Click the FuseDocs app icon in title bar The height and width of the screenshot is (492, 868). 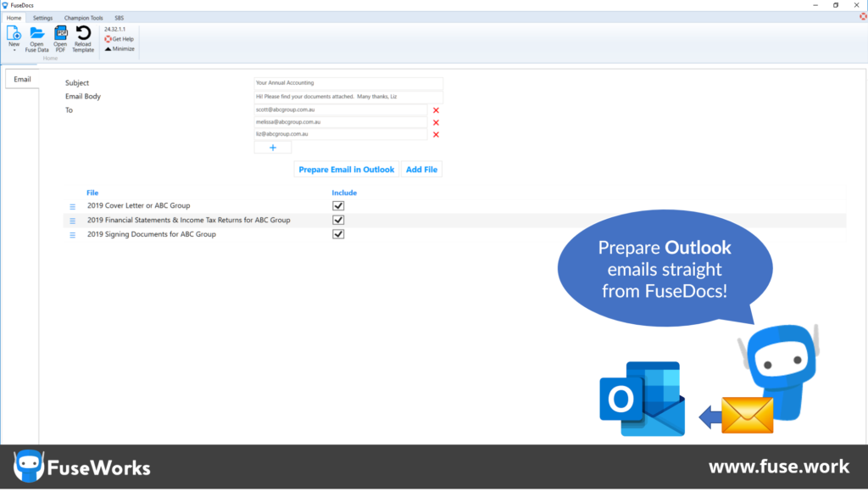[5, 5]
